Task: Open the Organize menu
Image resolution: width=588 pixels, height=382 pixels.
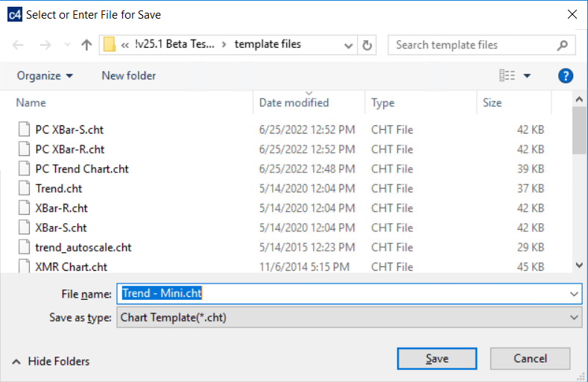Action: [x=45, y=75]
